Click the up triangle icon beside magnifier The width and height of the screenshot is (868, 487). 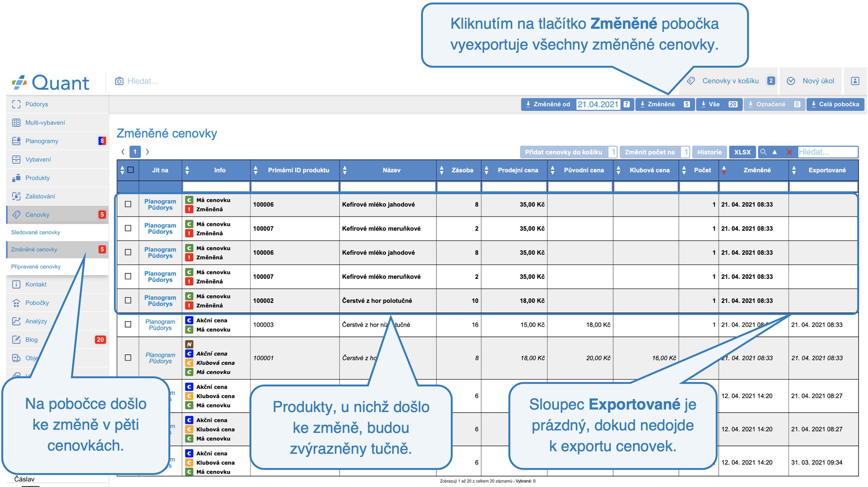(x=775, y=152)
